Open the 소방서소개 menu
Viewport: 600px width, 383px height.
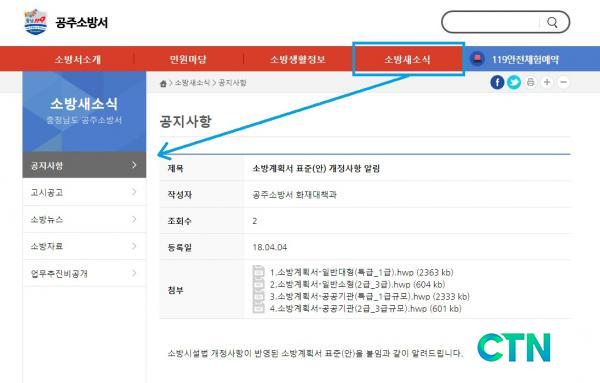tap(78, 59)
